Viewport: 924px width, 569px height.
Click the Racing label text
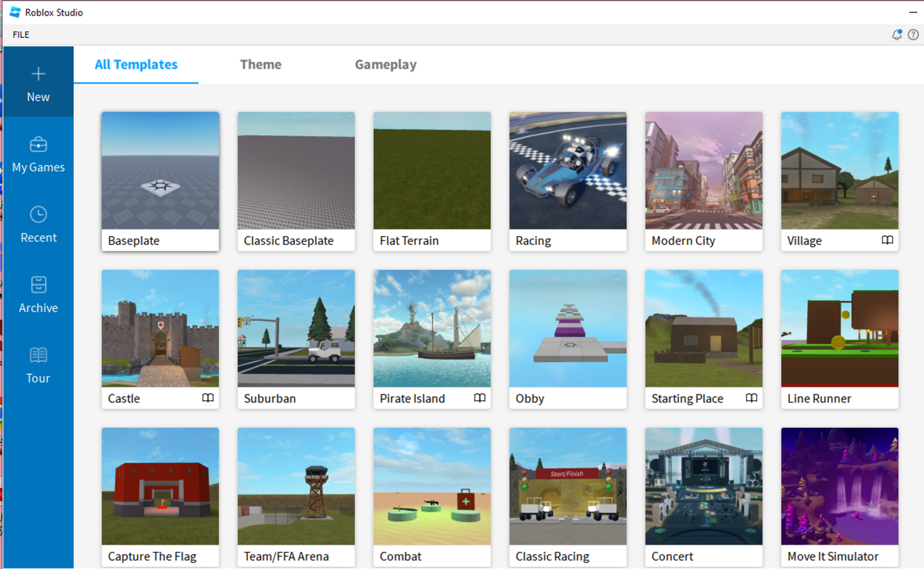[x=533, y=241]
